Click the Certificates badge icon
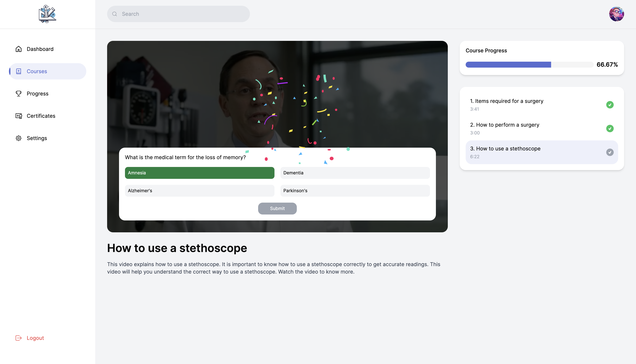 pos(19,116)
